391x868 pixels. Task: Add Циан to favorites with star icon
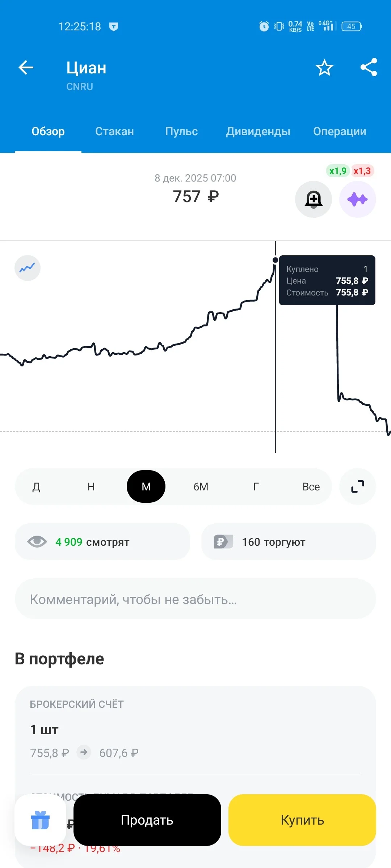[x=324, y=67]
